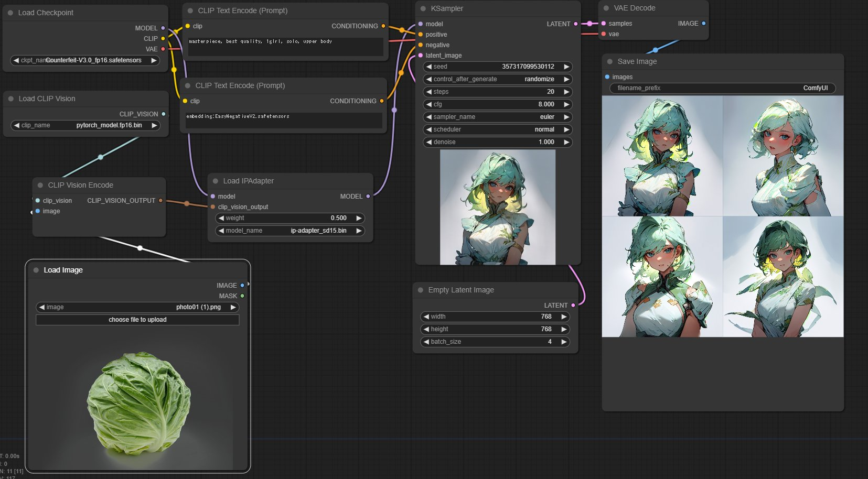Viewport: 868px width, 479px height.
Task: Increase the steps value with right arrow
Action: (x=566, y=92)
